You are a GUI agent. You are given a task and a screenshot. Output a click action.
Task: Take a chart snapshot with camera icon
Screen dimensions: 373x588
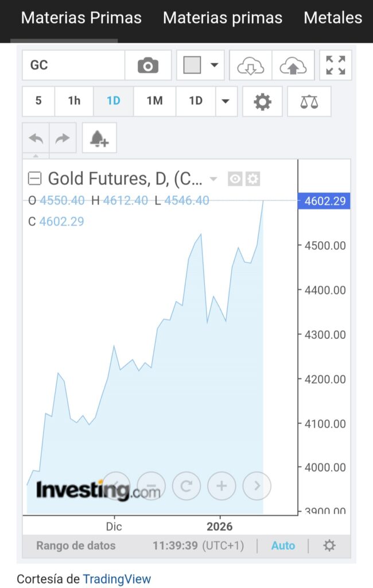click(x=148, y=65)
